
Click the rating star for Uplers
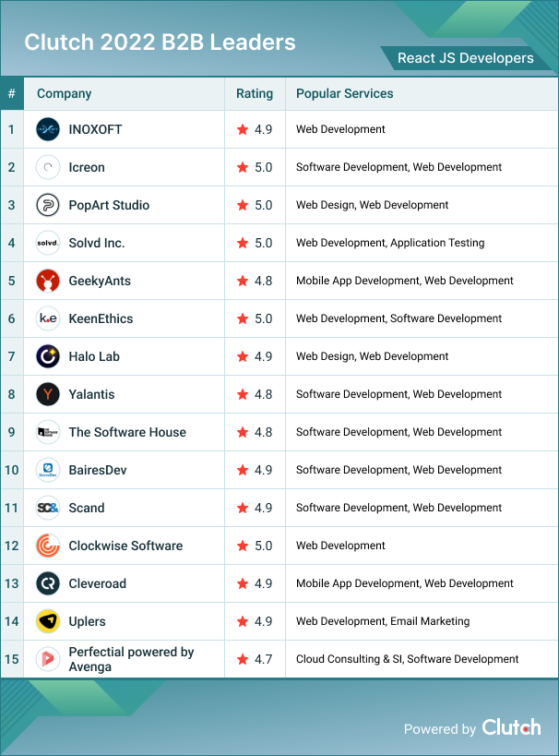[x=243, y=621]
